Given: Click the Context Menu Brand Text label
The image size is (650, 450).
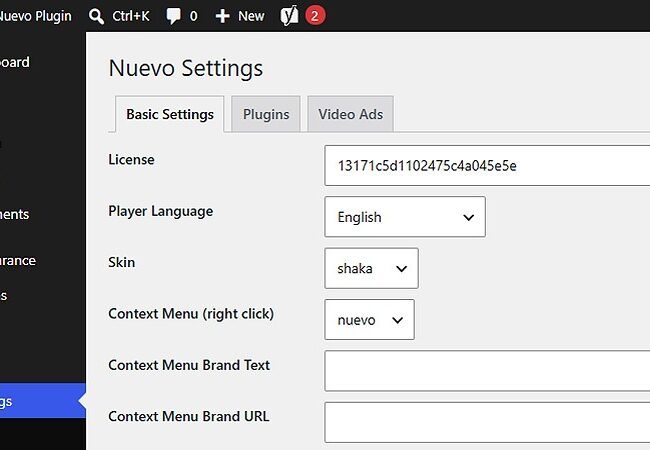Looking at the screenshot, I should point(189,365).
